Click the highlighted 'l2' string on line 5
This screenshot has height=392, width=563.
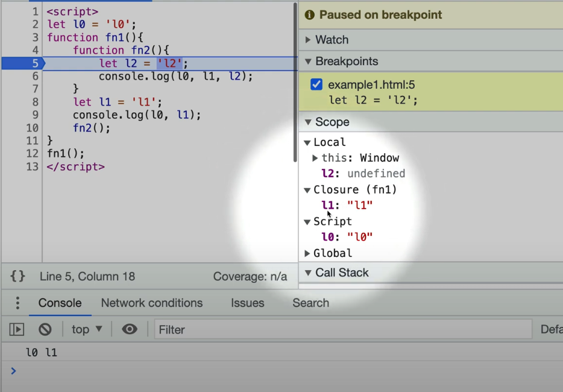point(170,63)
